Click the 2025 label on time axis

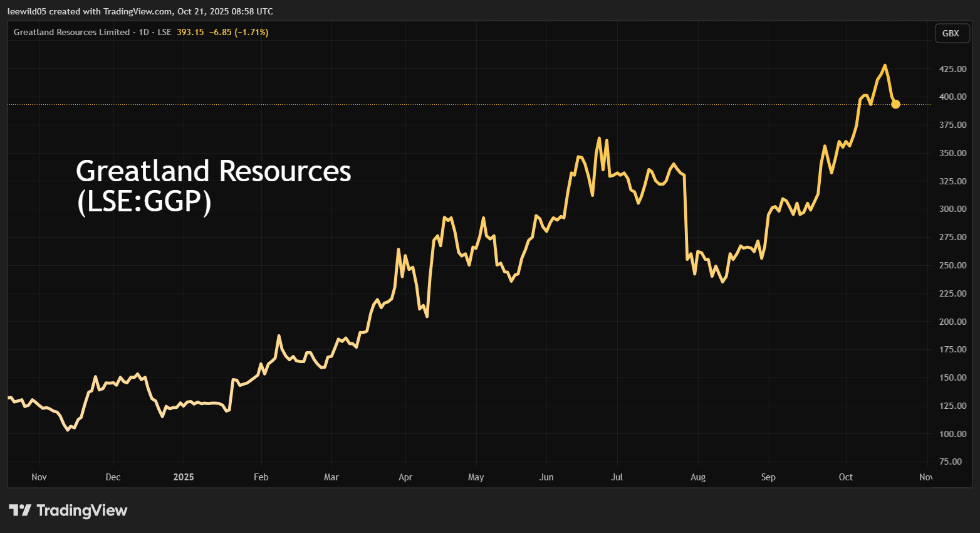pos(184,477)
